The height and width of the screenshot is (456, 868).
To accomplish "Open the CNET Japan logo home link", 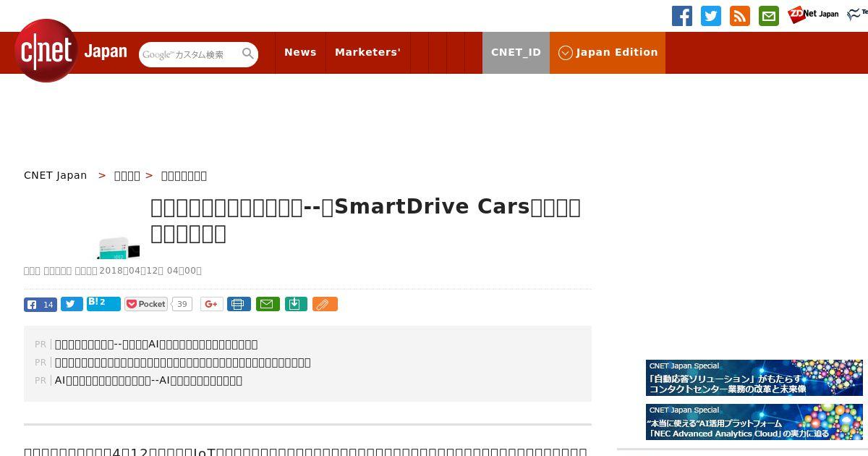I will [x=71, y=51].
